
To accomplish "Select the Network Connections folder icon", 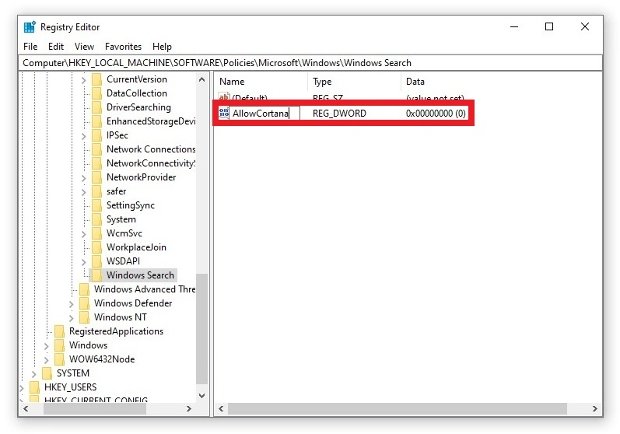I will (96, 149).
